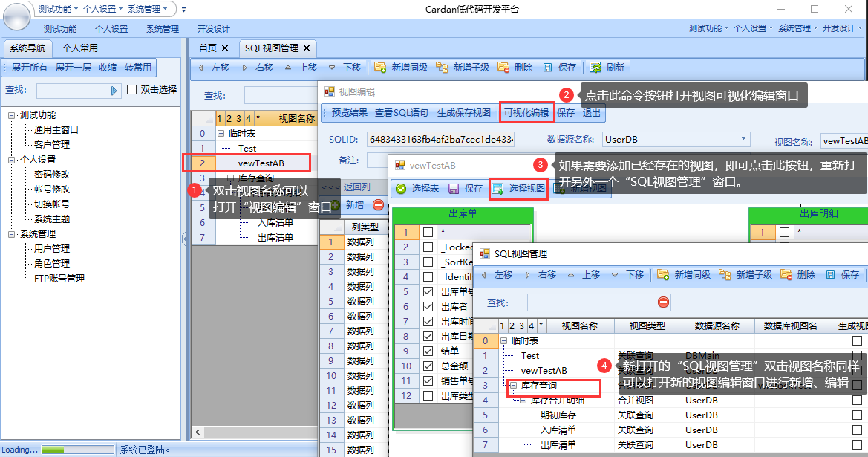Viewport: 868px width, 457px height.
Task: Click the 查找 field in floating SQL视图管理 window
Action: pyautogui.click(x=599, y=302)
